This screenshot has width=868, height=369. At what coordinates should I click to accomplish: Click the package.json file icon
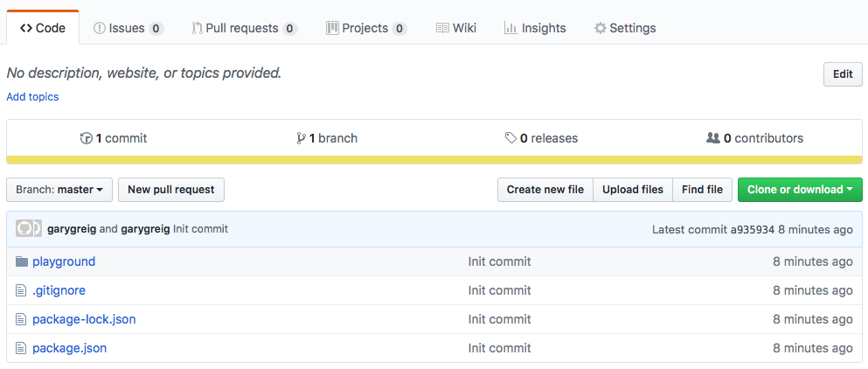pos(22,348)
